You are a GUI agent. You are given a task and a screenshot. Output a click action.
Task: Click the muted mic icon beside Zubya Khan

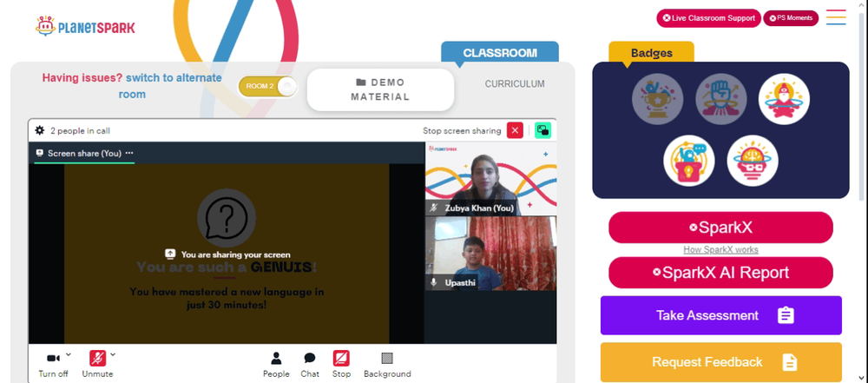point(434,208)
